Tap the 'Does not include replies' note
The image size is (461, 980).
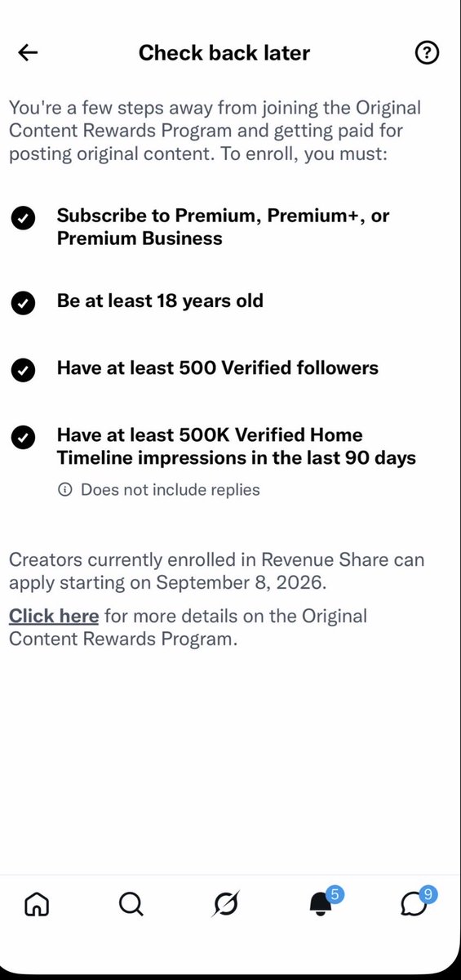(x=171, y=490)
